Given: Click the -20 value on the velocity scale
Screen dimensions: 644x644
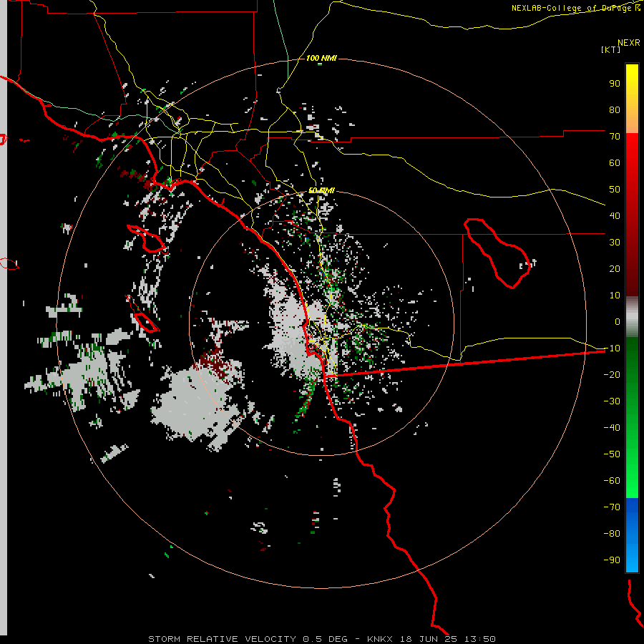Looking at the screenshot, I should pos(612,375).
